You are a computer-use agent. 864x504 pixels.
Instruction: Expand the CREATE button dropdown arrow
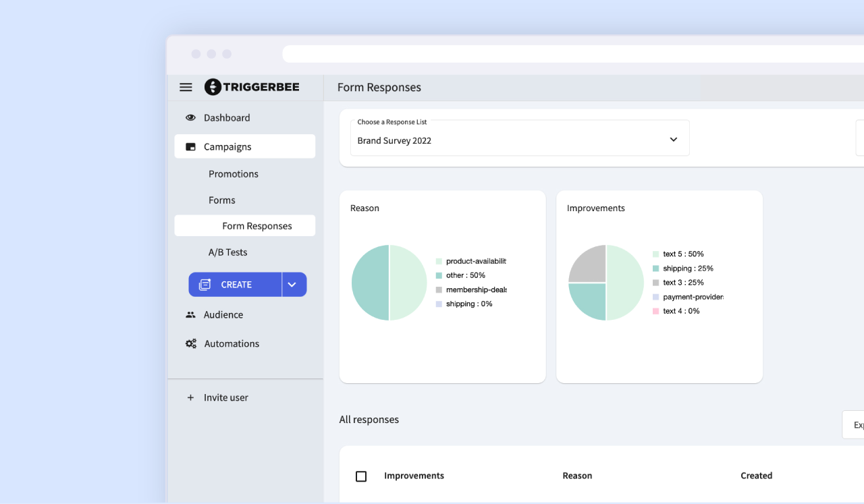[x=292, y=285]
